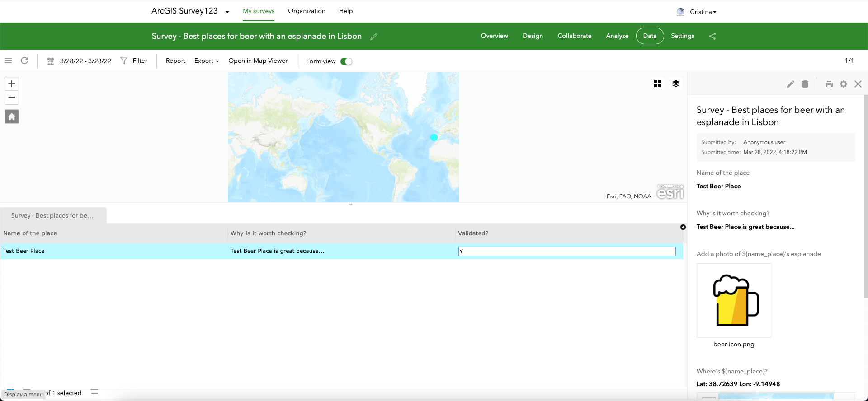
Task: Open the form panel gear settings
Action: coord(844,84)
